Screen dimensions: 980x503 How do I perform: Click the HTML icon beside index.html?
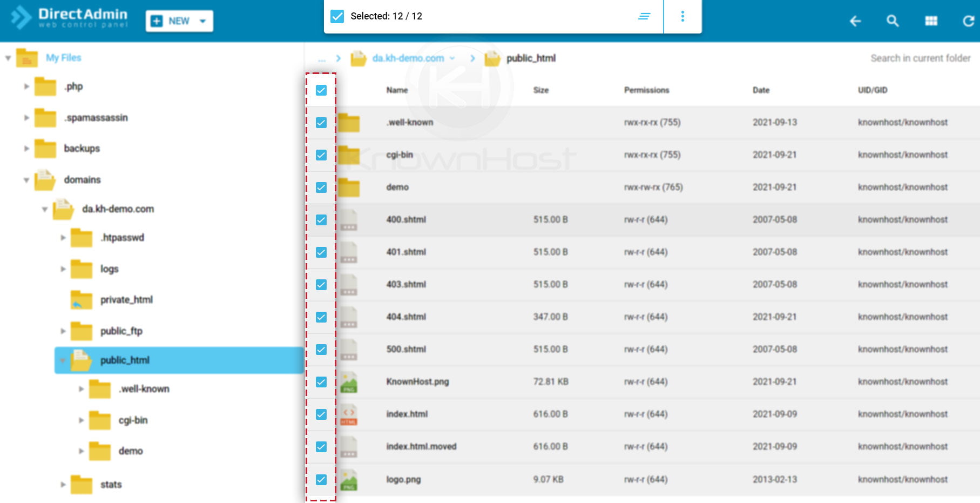349,414
